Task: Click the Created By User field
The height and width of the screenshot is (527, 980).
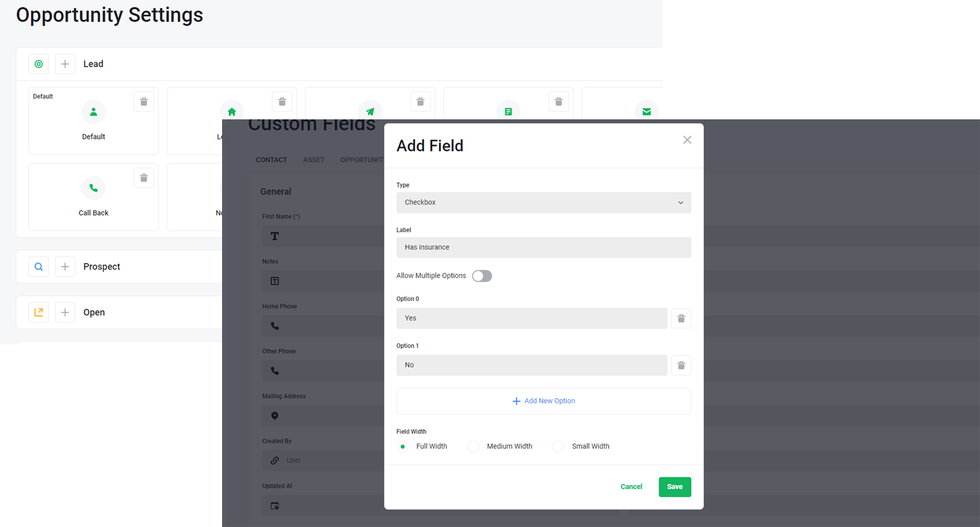Action: coord(323,461)
